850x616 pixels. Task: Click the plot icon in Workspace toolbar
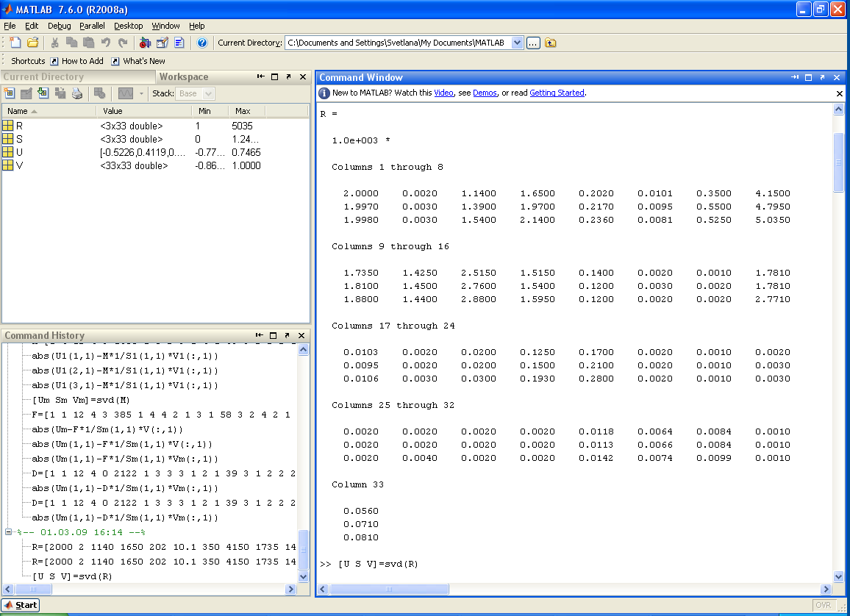click(126, 93)
